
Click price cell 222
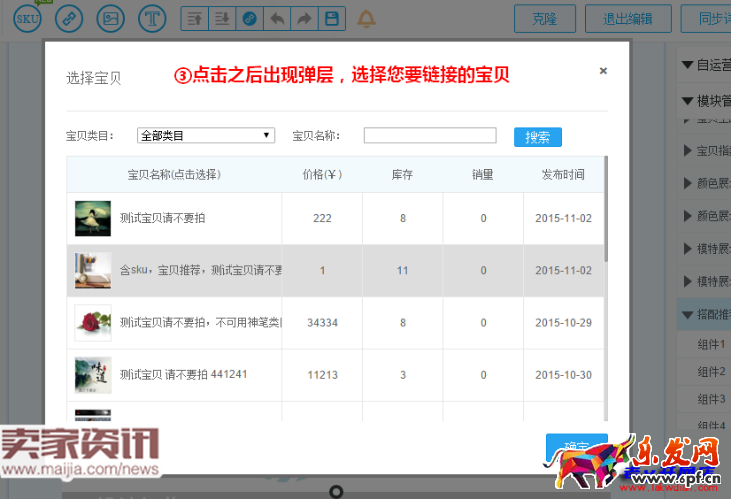pos(322,218)
